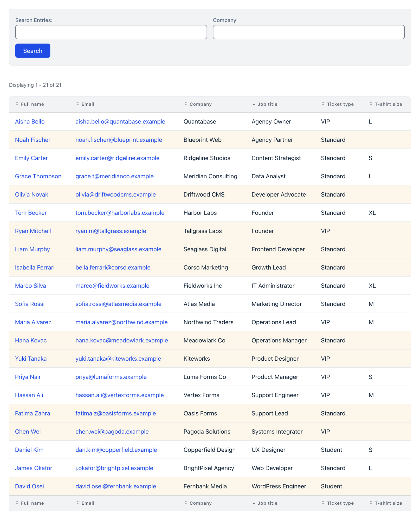
Task: Sort by T-shirt size in top header
Action: [x=386, y=104]
